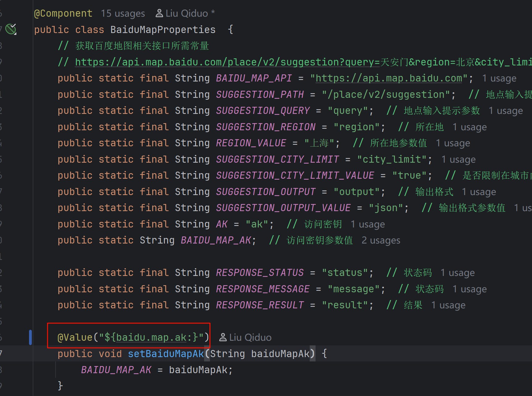Click '1 usage' hint after RESPONSE_RESULT
The width and height of the screenshot is (532, 396).
coord(448,305)
